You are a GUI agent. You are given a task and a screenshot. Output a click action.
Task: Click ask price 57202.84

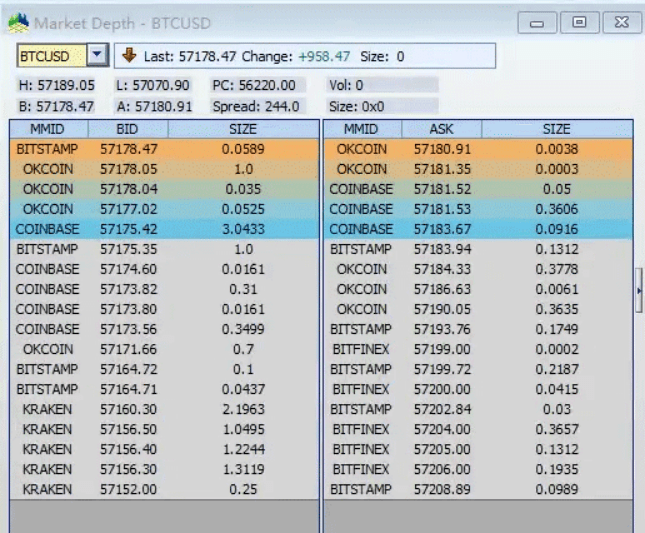pos(442,409)
